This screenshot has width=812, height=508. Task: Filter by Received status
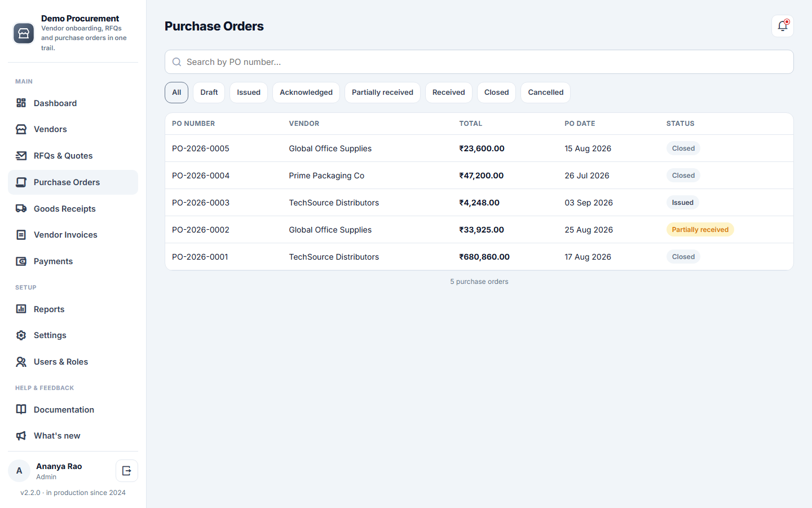(x=449, y=93)
